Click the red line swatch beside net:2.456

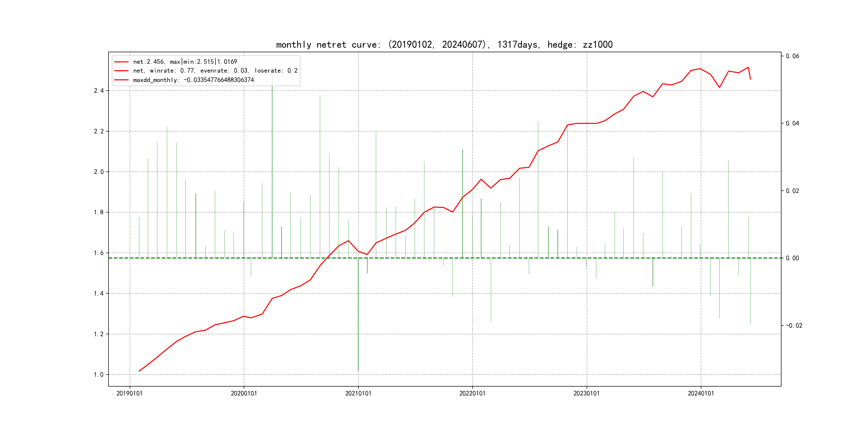[121, 62]
